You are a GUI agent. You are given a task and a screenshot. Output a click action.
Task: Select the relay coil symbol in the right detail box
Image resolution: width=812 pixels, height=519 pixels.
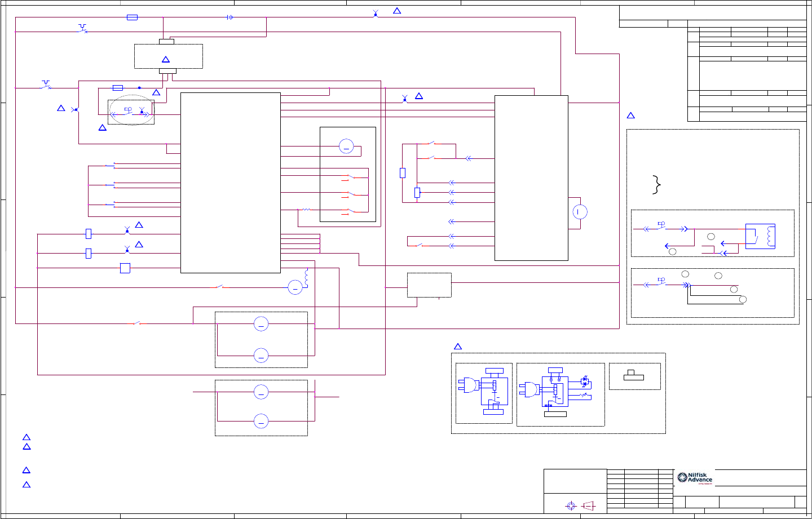(x=771, y=236)
